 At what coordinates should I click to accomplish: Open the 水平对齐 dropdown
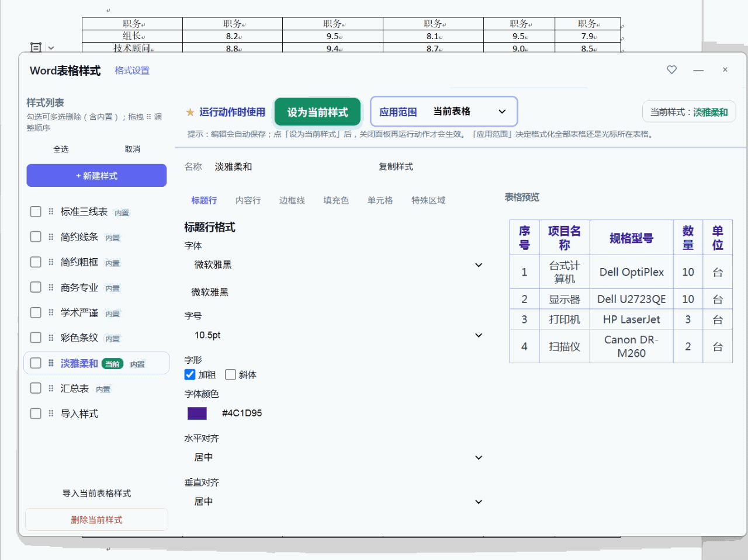(336, 457)
